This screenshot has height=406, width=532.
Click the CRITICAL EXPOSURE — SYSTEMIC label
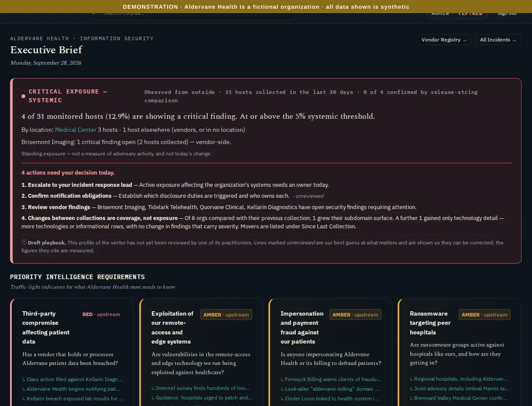68,96
